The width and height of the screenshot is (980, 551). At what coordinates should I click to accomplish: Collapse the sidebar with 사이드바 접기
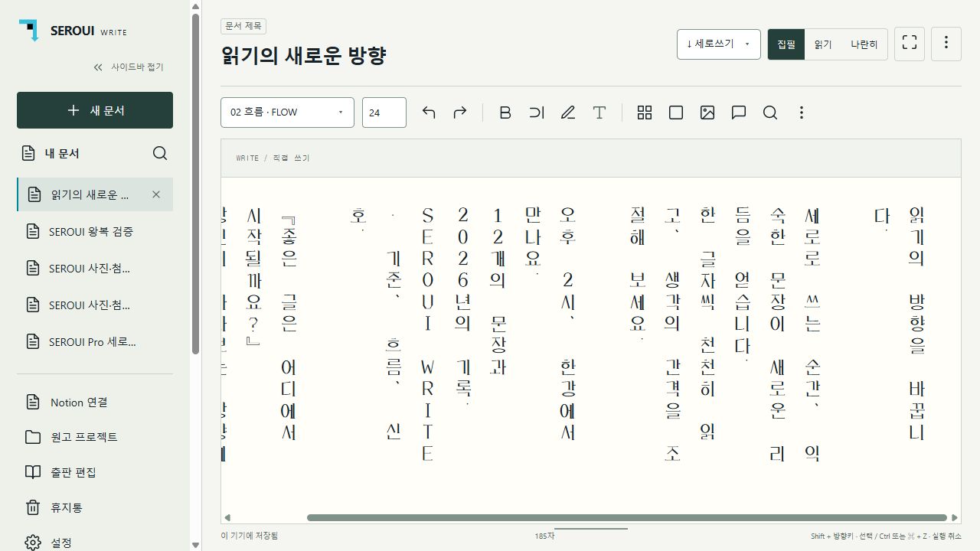click(129, 67)
